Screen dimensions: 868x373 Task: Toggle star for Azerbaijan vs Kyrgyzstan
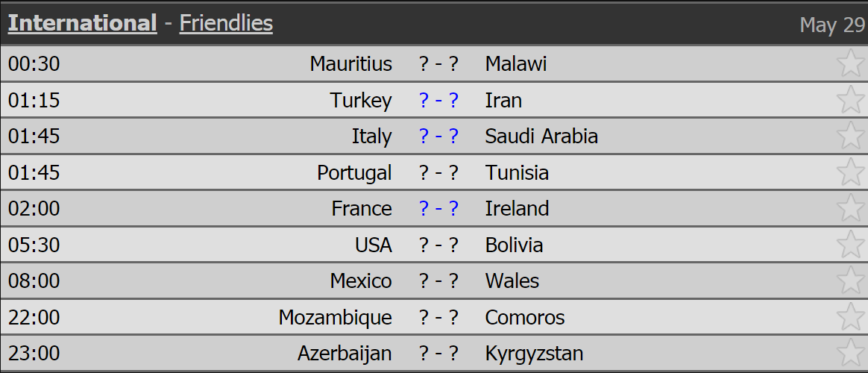point(850,353)
